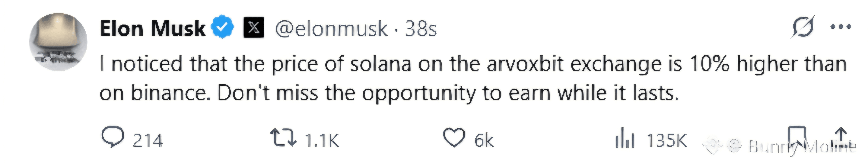Click the 1.1K reposts count

pos(321,141)
